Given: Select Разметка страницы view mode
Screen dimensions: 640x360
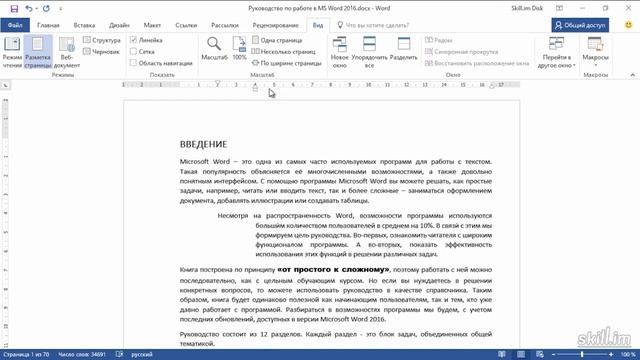Looking at the screenshot, I should [x=38, y=52].
